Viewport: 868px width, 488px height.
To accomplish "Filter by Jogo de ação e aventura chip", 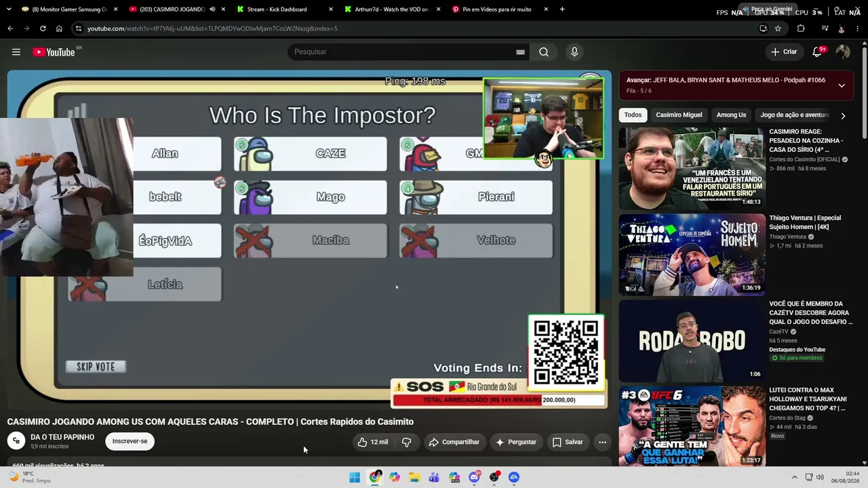I will click(795, 115).
